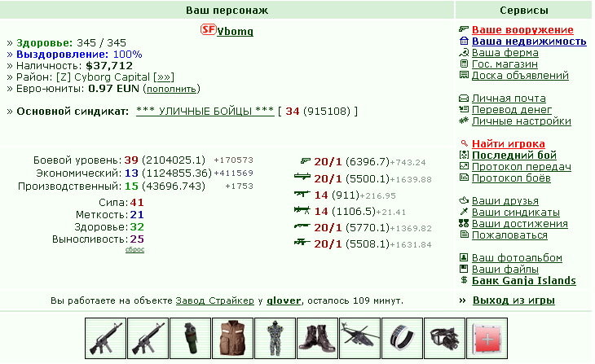Open the Завод Страйкер object link
The height and width of the screenshot is (364, 595).
click(215, 300)
